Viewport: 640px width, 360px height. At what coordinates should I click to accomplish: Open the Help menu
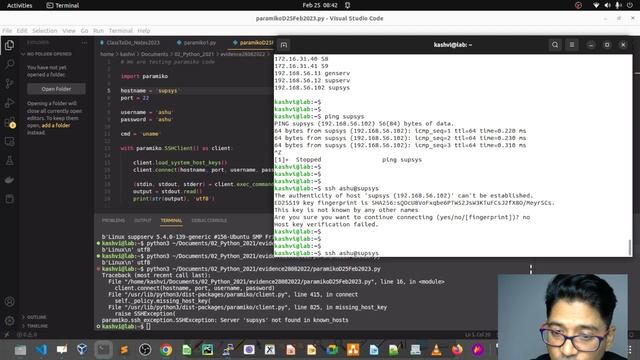(x=143, y=31)
